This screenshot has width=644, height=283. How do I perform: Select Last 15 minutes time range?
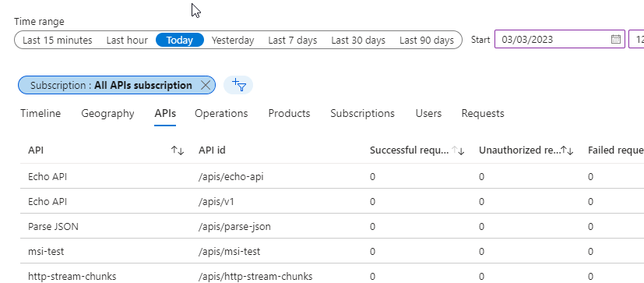[x=58, y=41]
